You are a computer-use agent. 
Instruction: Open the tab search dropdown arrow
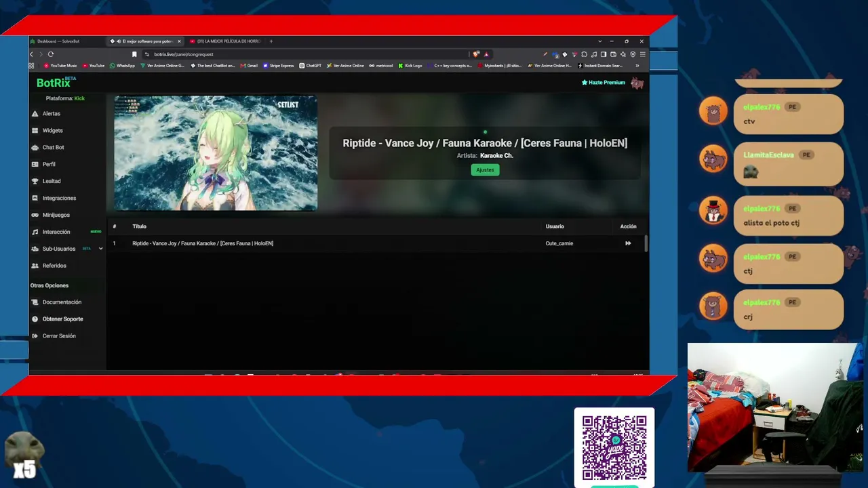point(599,41)
